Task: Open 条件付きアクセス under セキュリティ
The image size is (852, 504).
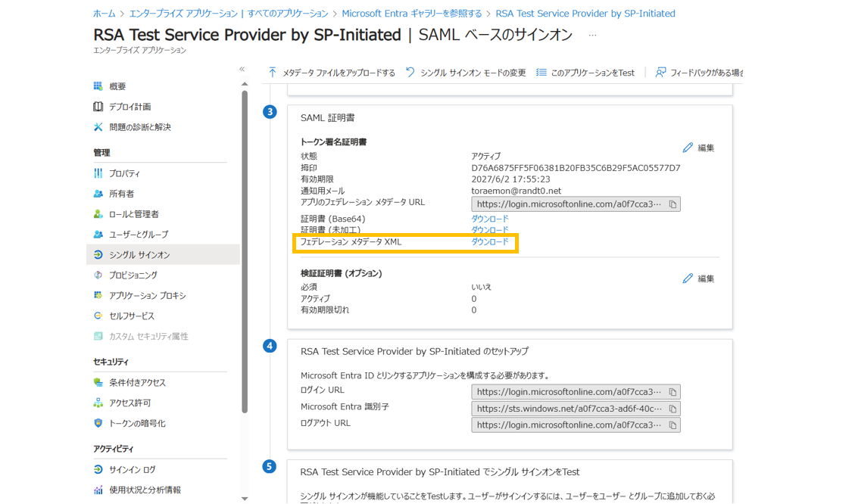Action: pyautogui.click(x=138, y=383)
